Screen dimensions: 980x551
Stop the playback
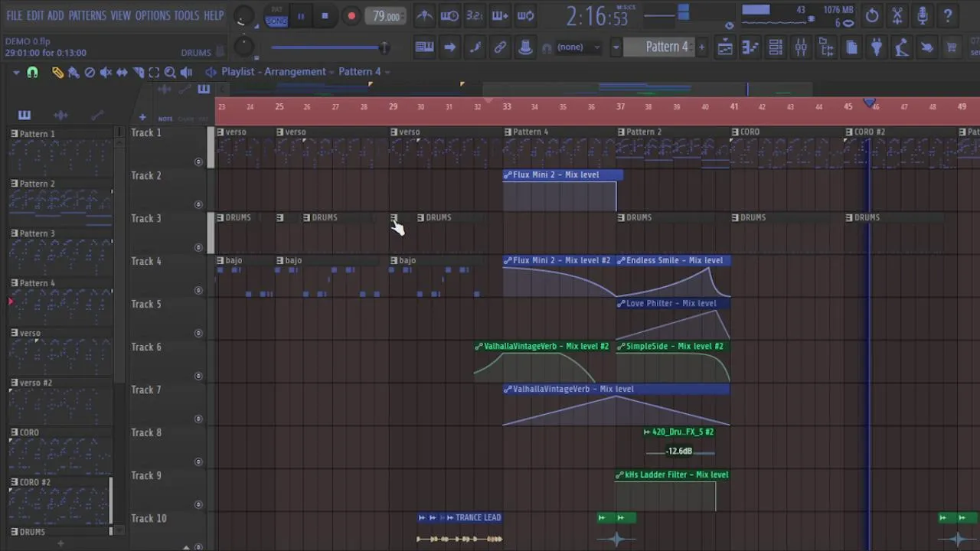click(x=325, y=16)
